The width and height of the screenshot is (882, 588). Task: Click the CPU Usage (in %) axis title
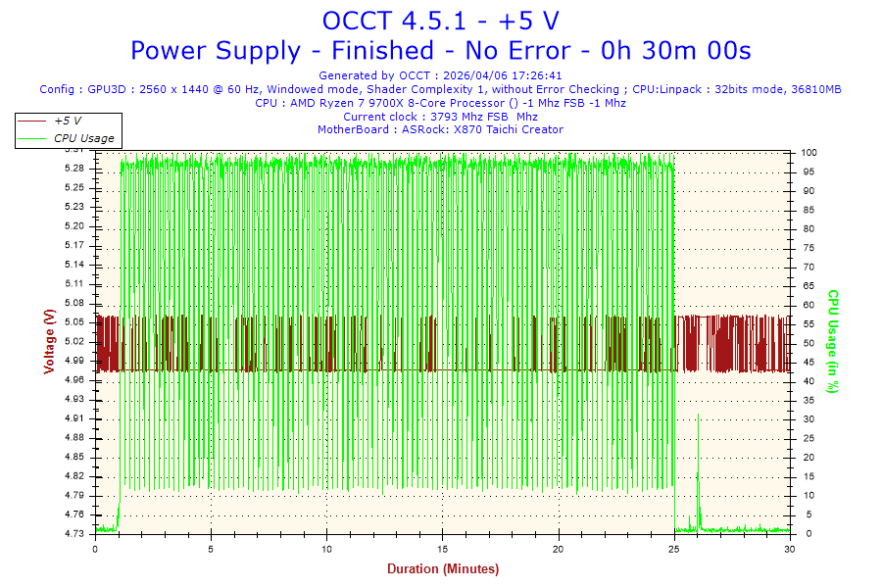(833, 342)
